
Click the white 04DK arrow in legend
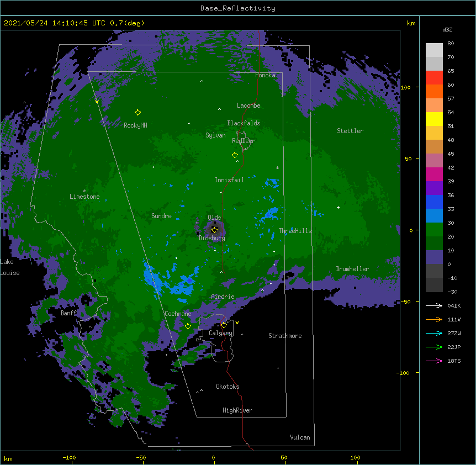pos(434,305)
